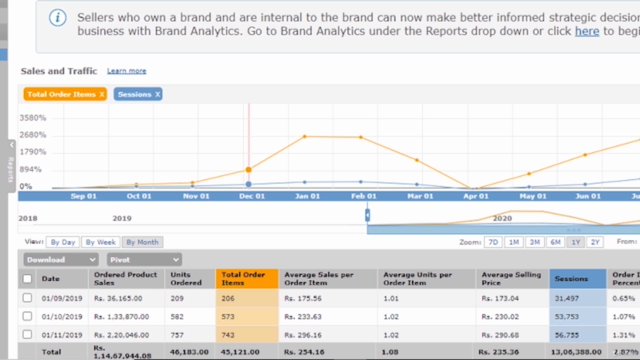Image resolution: width=640 pixels, height=360 pixels.
Task: Click the 'here' Brand Analytics link
Action: (587, 31)
